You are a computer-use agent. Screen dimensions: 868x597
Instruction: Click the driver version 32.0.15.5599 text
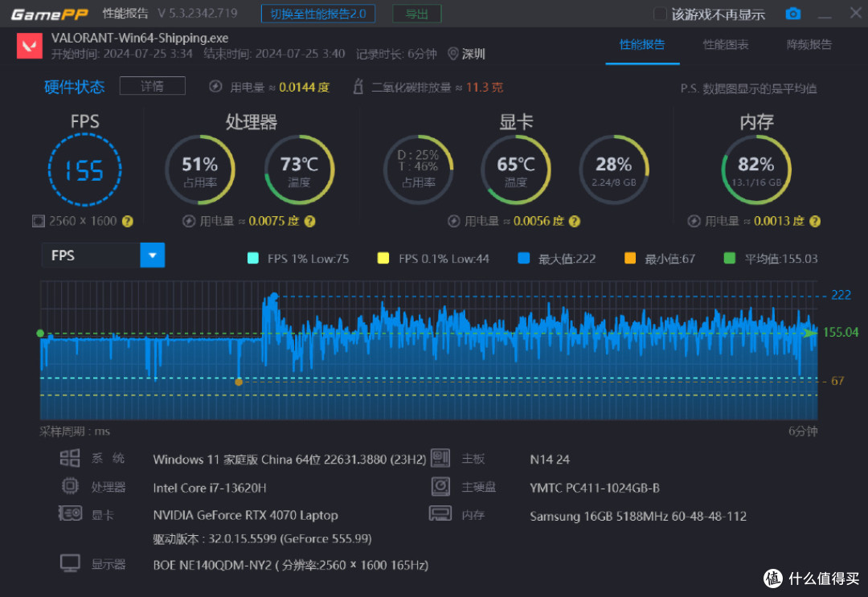[x=262, y=539]
